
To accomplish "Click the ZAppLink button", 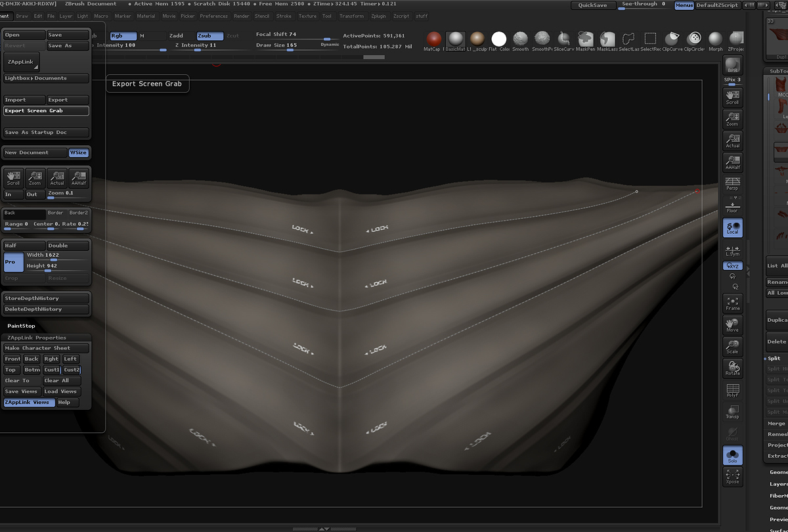I will (x=22, y=62).
